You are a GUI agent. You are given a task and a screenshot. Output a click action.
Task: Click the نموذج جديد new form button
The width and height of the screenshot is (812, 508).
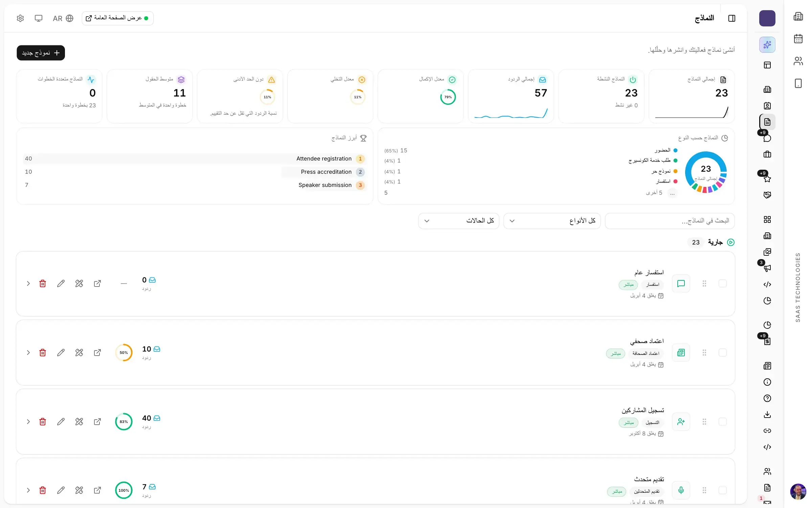(x=41, y=53)
